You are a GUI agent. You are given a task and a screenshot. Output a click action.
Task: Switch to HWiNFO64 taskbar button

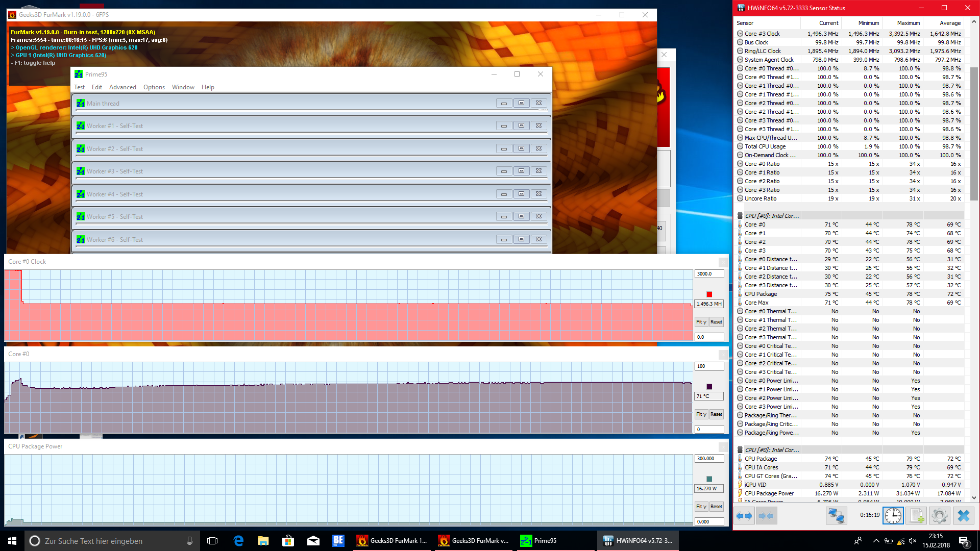click(x=638, y=541)
